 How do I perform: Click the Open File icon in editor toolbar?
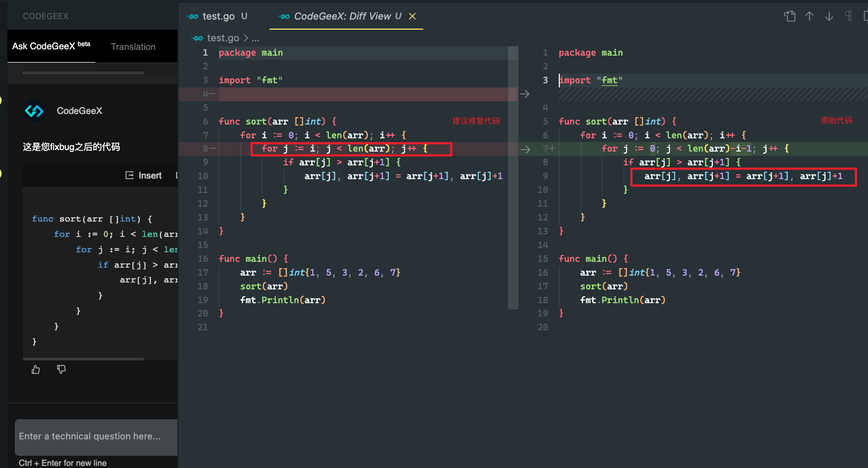click(790, 16)
